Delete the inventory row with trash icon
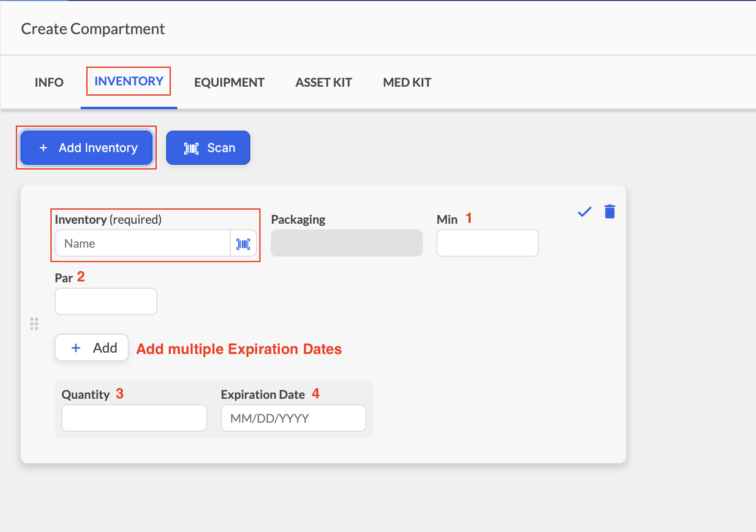This screenshot has height=532, width=756. tap(610, 211)
